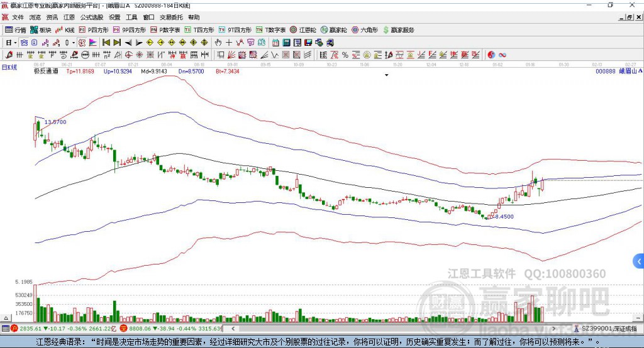
Task: Click the blue side-panel arrow on right edge
Action: (x=639, y=261)
